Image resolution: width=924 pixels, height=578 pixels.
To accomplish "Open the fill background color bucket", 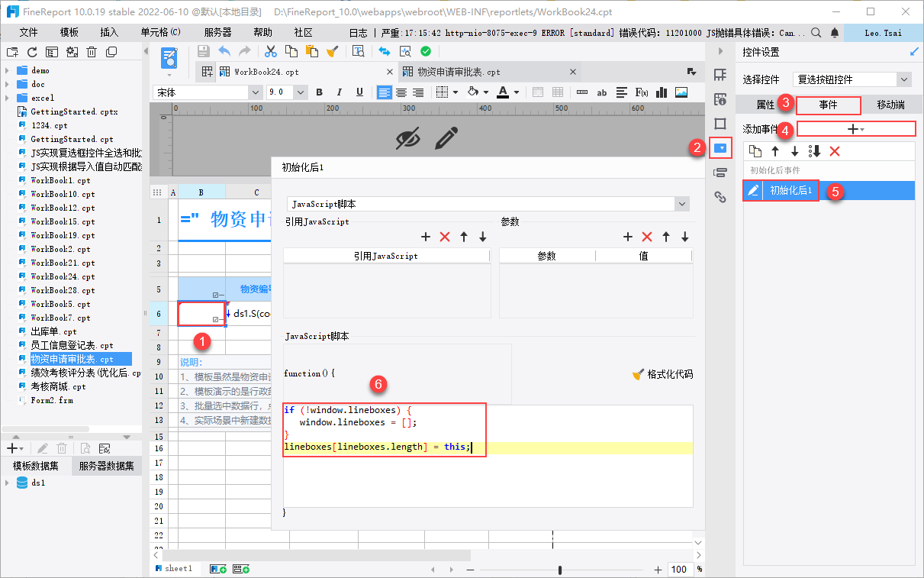I will pyautogui.click(x=472, y=92).
